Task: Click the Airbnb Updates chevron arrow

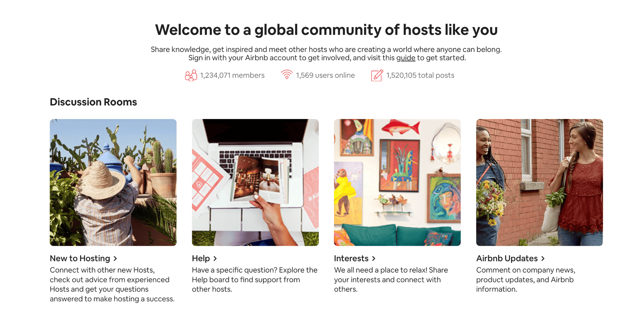Action: coord(543,259)
